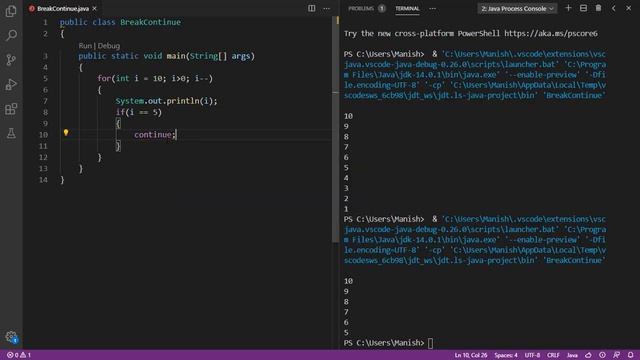Click Ln 10, Col 26 in status bar
Image resolution: width=640 pixels, height=360 pixels.
pyautogui.click(x=471, y=355)
